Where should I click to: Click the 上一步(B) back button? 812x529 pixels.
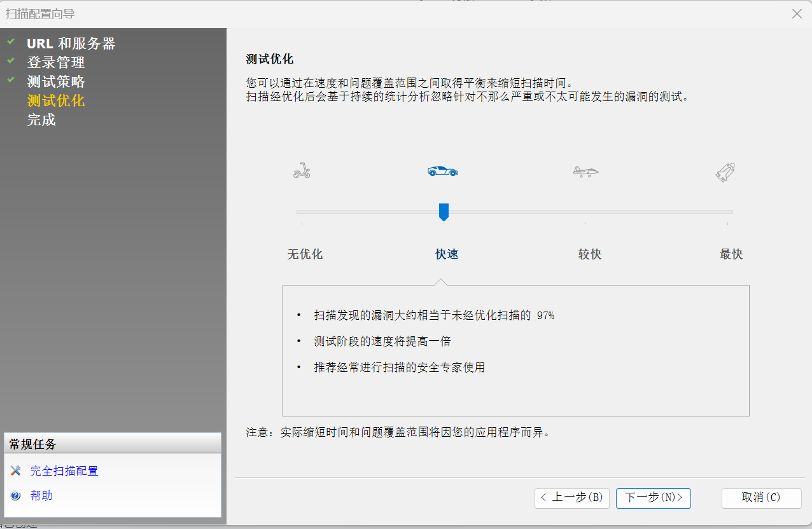pyautogui.click(x=572, y=498)
